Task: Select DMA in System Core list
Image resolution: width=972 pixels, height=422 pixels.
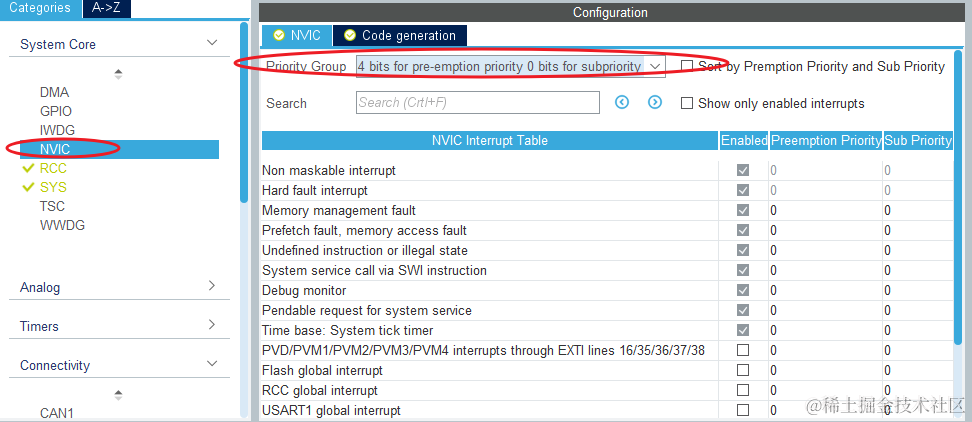Action: [55, 92]
